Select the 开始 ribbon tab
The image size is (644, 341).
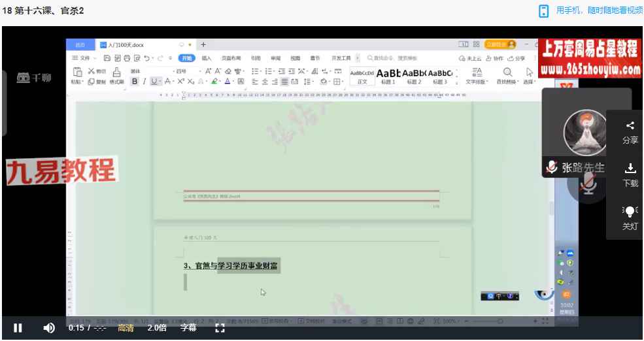click(x=187, y=58)
